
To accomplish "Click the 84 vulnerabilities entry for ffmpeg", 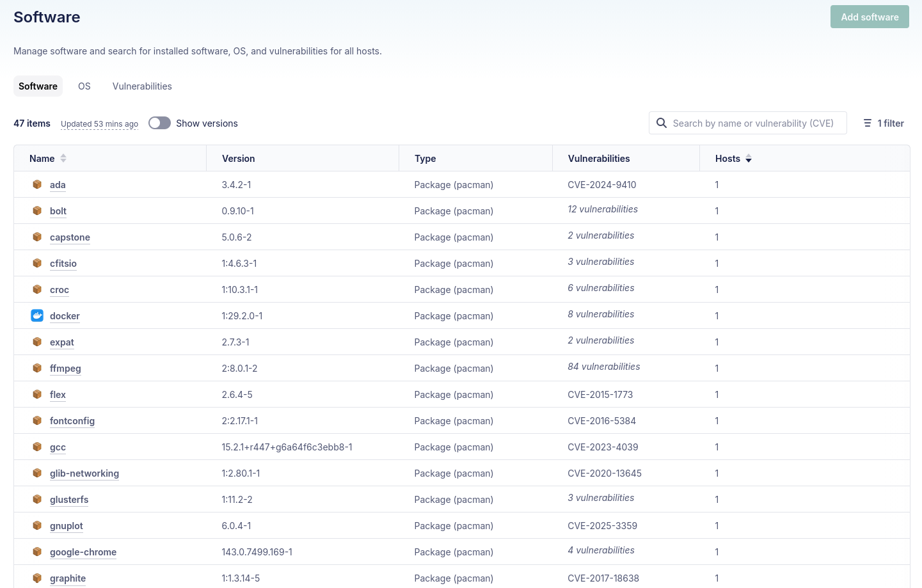I will pyautogui.click(x=603, y=367).
